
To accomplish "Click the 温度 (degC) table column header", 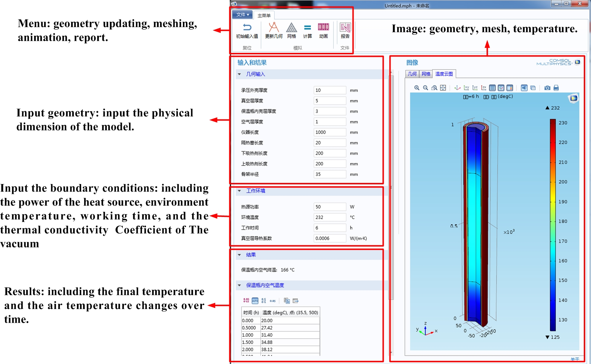I will point(290,312).
